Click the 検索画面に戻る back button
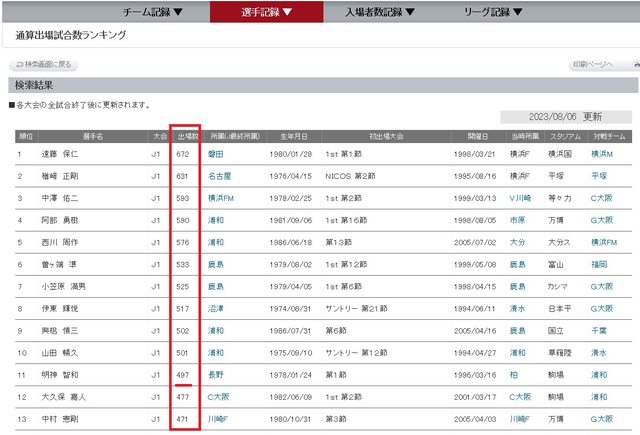The width and height of the screenshot is (640, 435). point(45,65)
